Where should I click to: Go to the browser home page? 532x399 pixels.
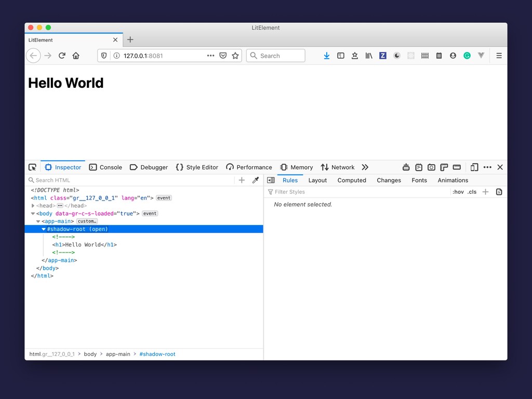(x=76, y=56)
